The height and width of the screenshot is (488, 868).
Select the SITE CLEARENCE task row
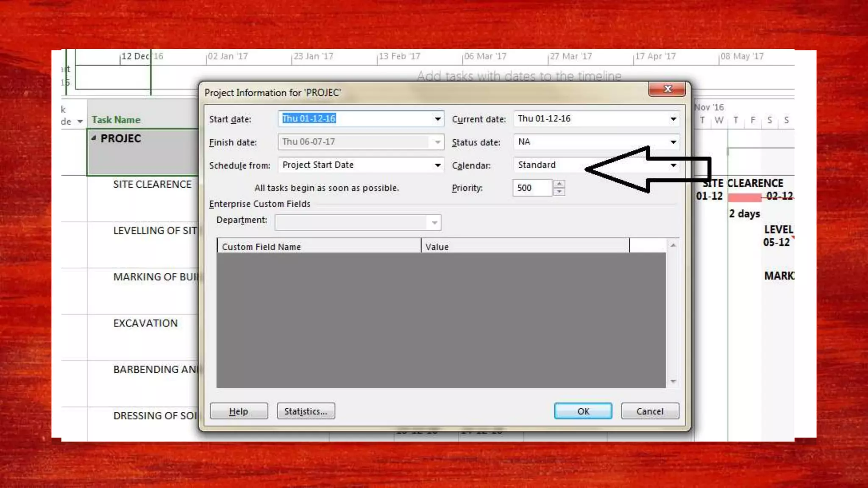pyautogui.click(x=152, y=185)
